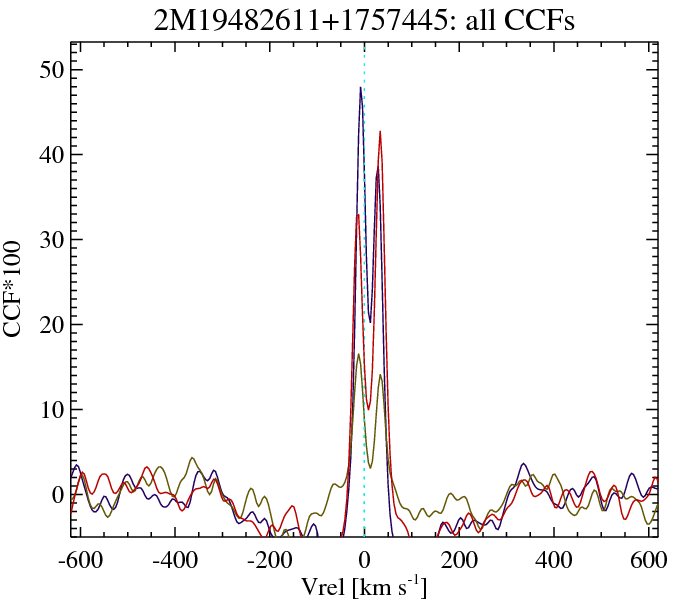This screenshot has width=675, height=600.
Task: Click the 0 tick label on x-axis
Action: (x=364, y=558)
